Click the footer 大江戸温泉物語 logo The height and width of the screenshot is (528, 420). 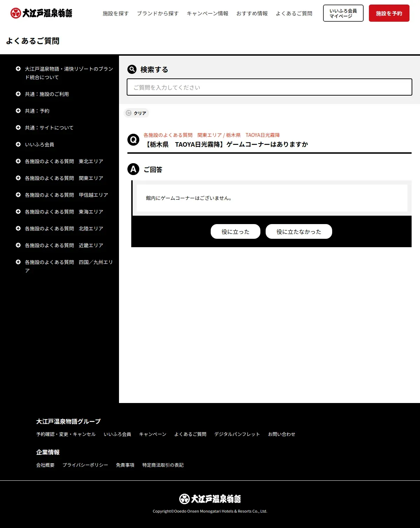click(210, 499)
